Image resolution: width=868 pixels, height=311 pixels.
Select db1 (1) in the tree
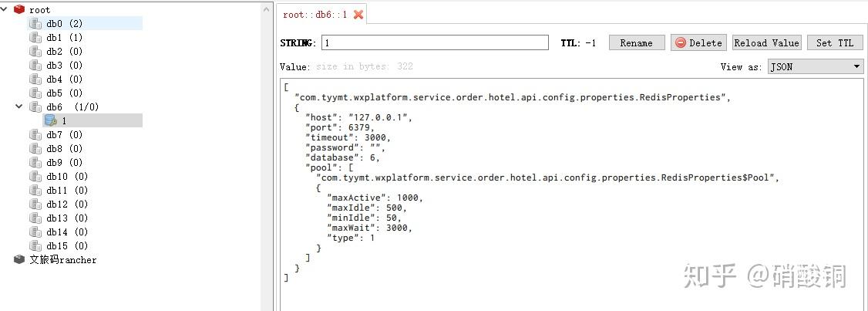point(64,37)
